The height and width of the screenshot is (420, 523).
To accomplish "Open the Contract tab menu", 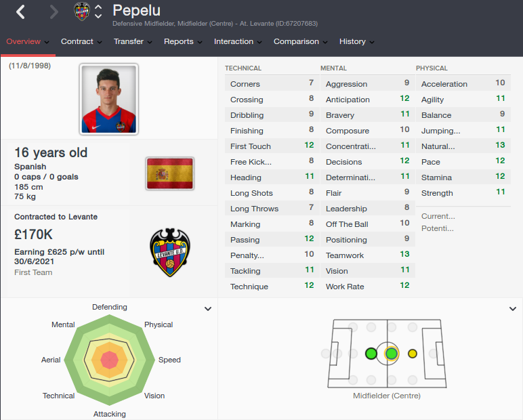I will (81, 41).
